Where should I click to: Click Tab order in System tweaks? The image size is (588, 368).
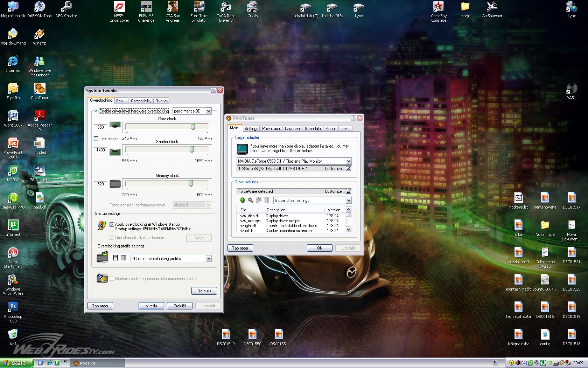(x=100, y=306)
